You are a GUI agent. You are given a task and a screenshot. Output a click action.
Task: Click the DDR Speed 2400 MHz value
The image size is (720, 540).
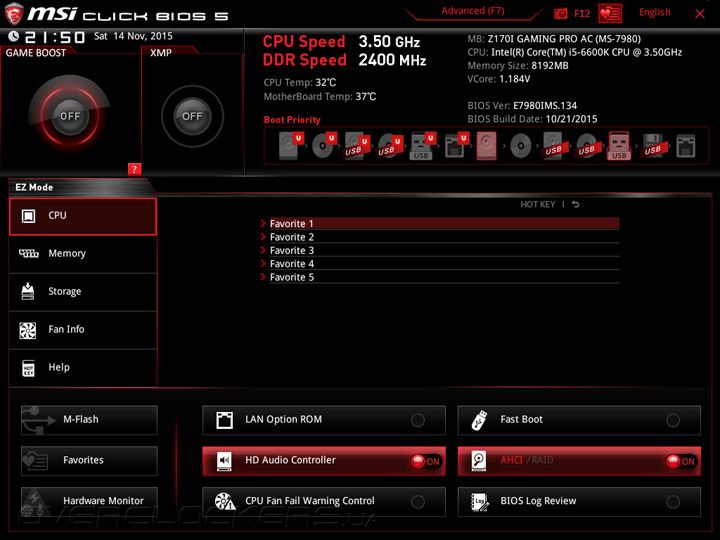pos(392,60)
